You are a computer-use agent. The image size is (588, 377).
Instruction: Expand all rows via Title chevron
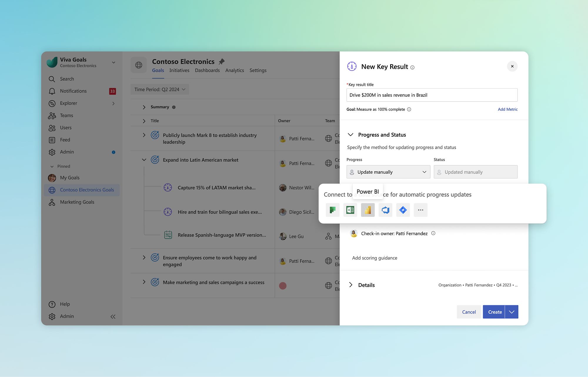(x=144, y=121)
